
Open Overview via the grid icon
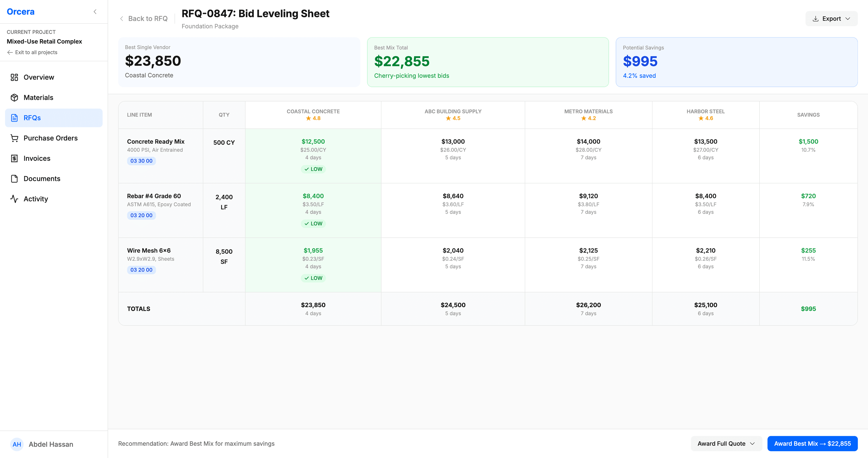coord(14,77)
